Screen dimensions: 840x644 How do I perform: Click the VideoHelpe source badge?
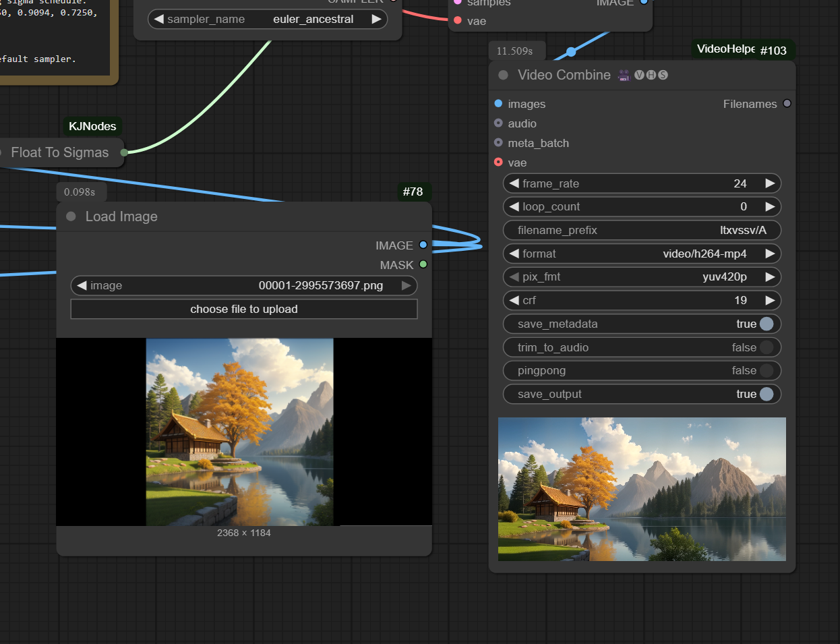[725, 49]
